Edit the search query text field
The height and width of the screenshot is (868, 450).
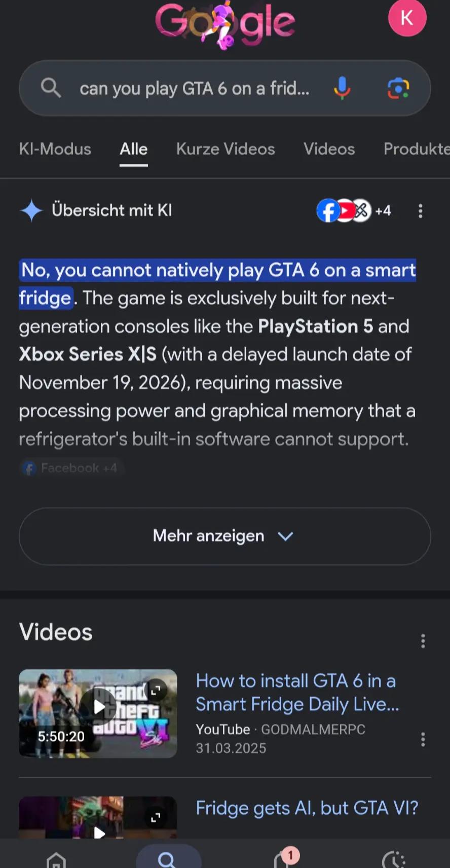point(194,88)
